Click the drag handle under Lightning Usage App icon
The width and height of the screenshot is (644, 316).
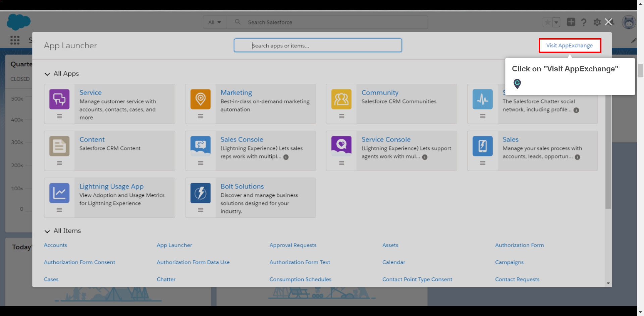click(x=59, y=210)
